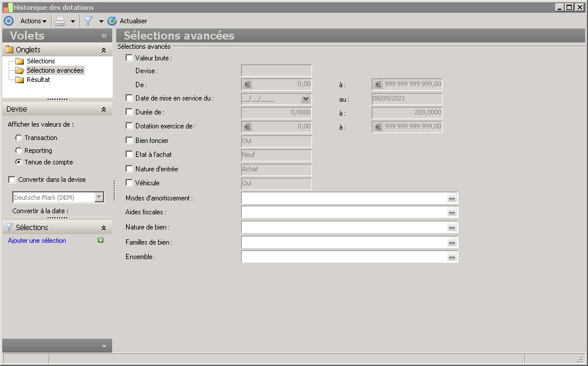Collapse the Onglets section
This screenshot has width=588, height=366.
click(103, 50)
